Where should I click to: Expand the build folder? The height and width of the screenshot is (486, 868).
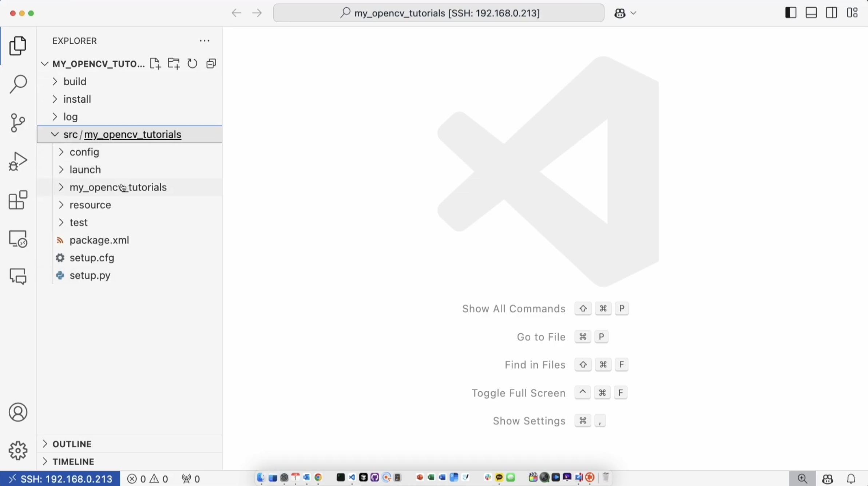click(75, 82)
